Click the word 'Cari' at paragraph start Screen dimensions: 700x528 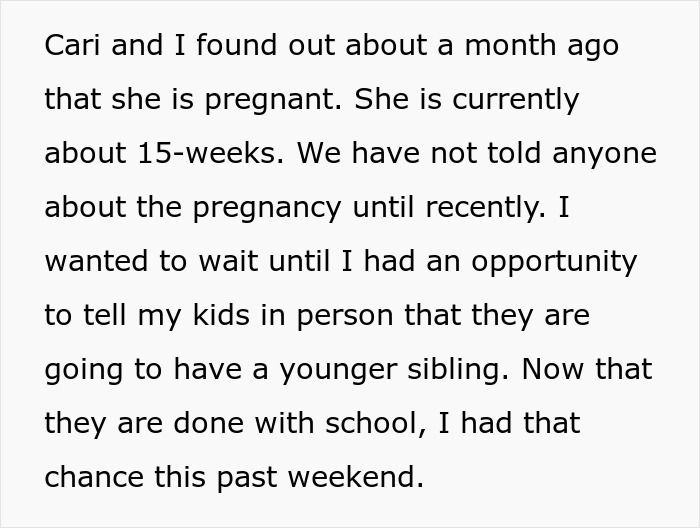point(74,46)
